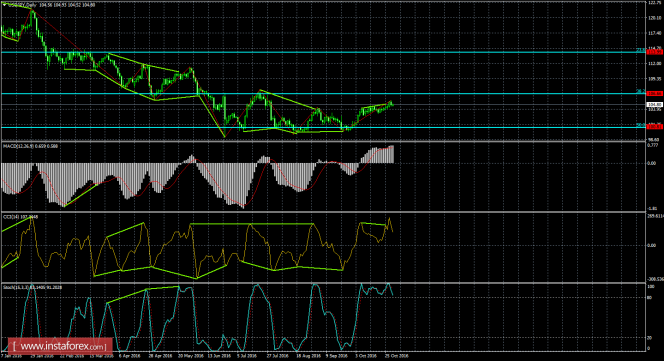The width and height of the screenshot is (664, 361).
Task: Click the 120.10 price axis label
Action: pos(655,18)
